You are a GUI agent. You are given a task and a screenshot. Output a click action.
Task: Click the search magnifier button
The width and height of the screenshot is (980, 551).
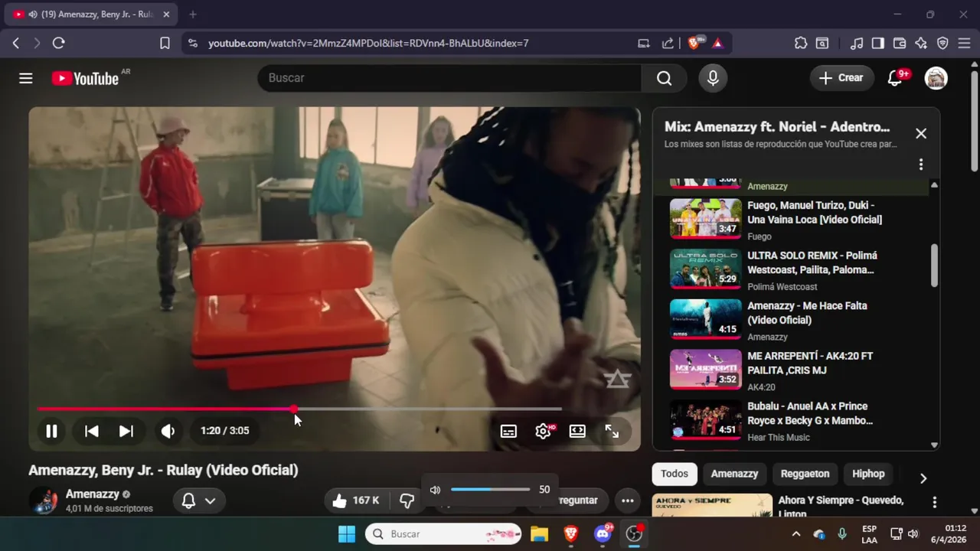[664, 78]
